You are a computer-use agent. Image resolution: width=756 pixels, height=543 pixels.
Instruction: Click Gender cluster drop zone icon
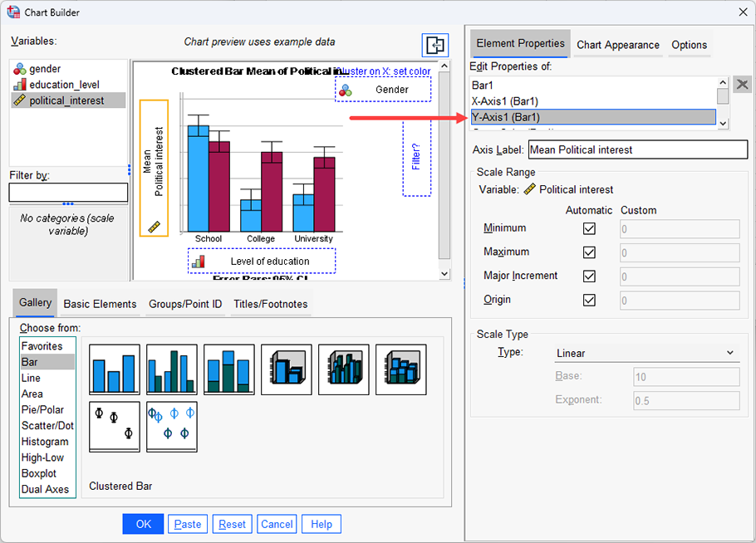point(346,90)
